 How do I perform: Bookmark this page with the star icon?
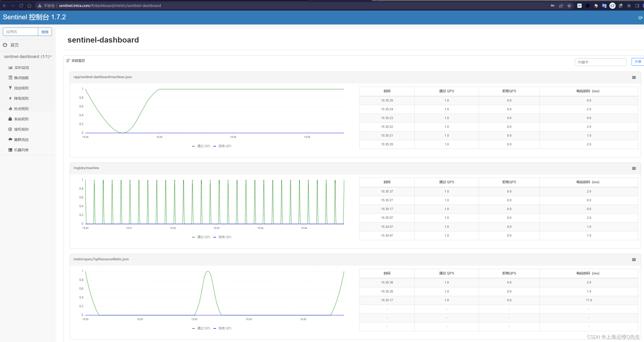point(569,6)
